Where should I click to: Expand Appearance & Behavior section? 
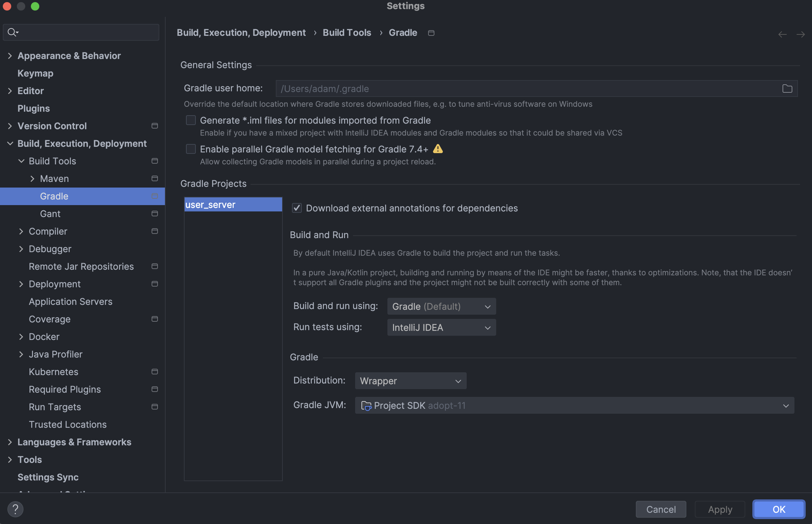pos(10,55)
